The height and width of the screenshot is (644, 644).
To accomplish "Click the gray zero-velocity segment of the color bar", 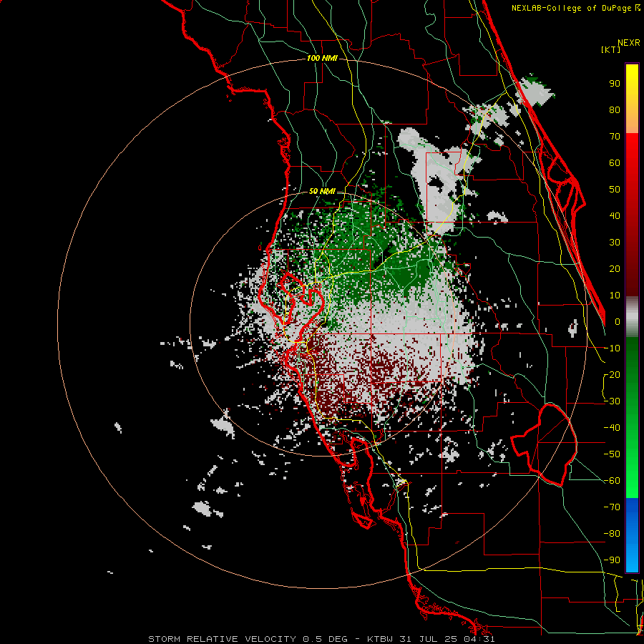I will click(x=632, y=317).
